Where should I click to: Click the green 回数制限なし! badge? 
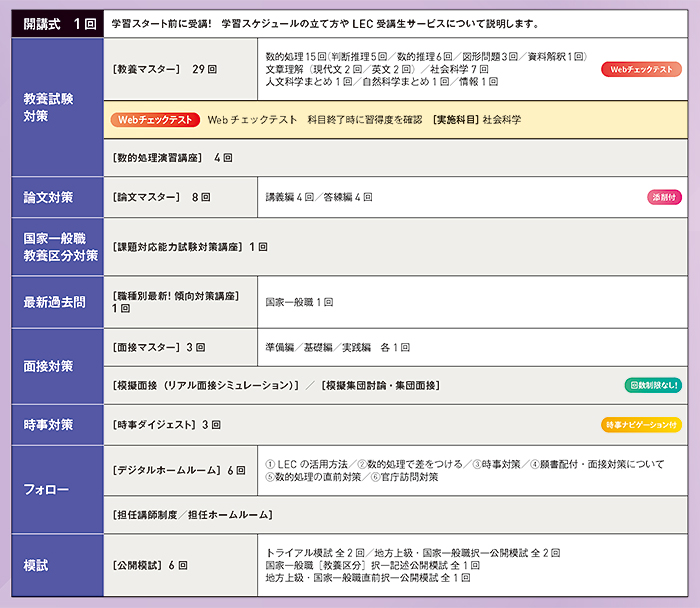tap(654, 385)
